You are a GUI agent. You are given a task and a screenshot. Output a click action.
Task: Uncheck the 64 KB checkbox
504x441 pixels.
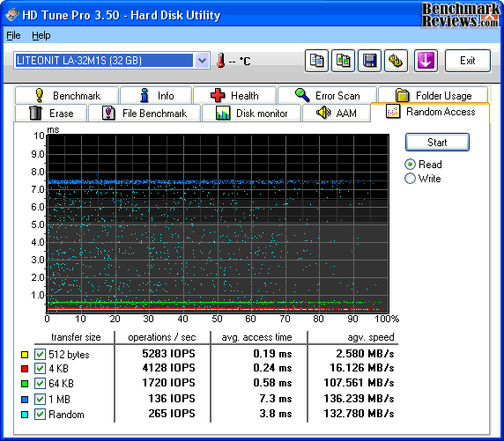pyautogui.click(x=40, y=383)
